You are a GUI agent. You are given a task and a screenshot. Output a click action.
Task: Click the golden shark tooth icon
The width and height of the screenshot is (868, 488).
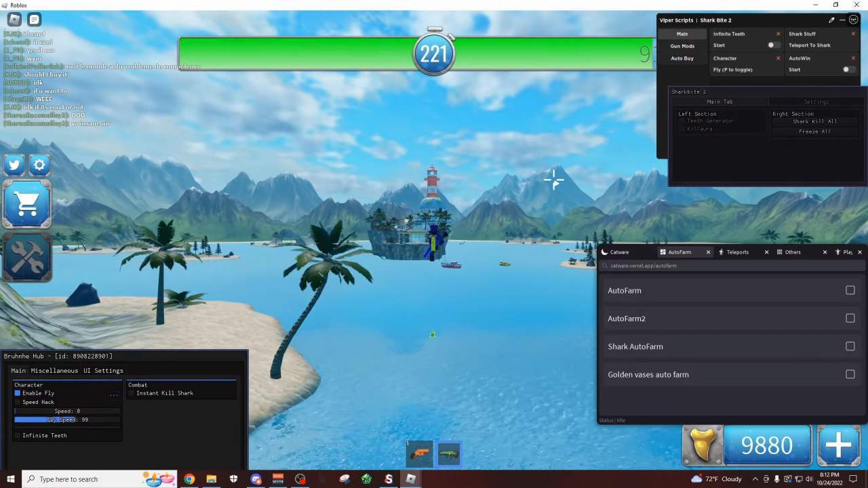click(x=702, y=445)
